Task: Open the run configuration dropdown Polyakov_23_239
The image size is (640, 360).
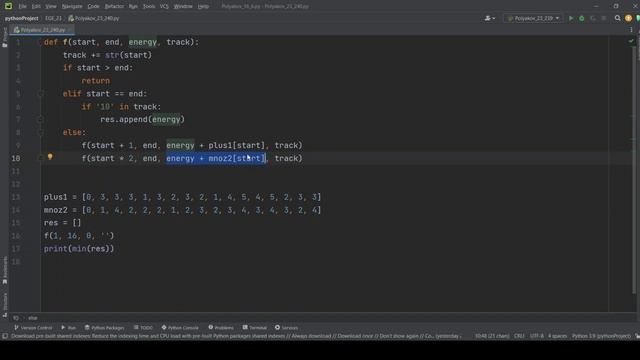Action: [533, 18]
